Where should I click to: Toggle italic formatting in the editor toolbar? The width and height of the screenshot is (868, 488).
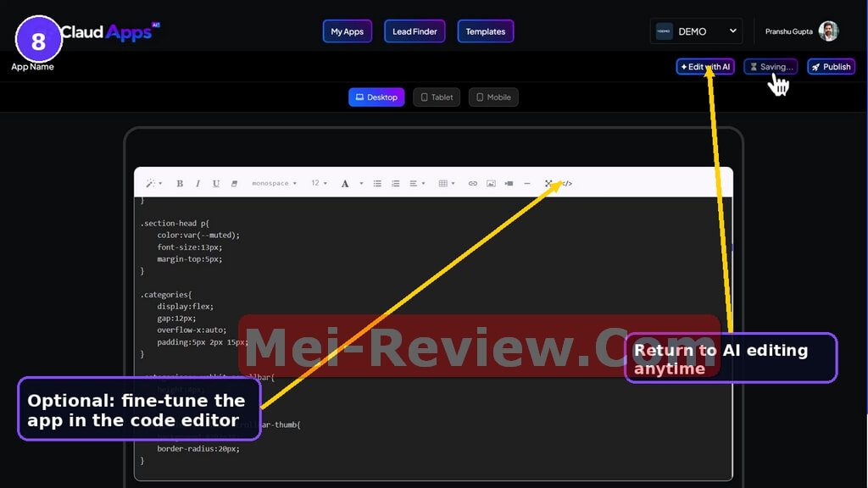point(198,183)
